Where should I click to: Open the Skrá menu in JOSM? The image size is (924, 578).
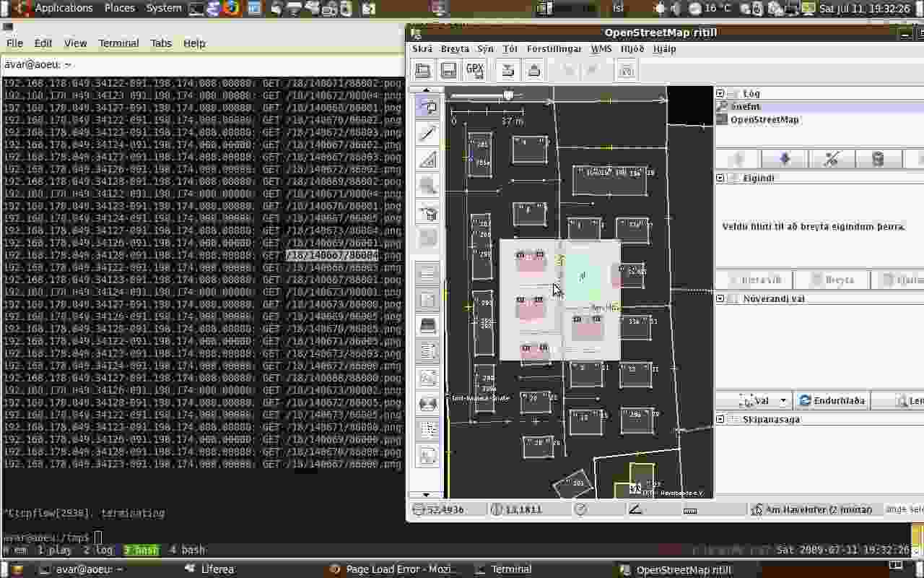[422, 49]
